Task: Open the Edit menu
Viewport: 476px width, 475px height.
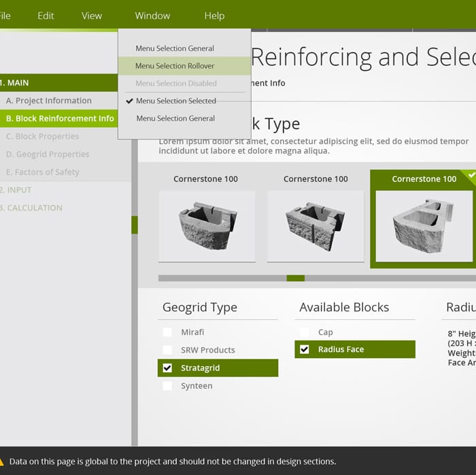Action: coord(46,16)
